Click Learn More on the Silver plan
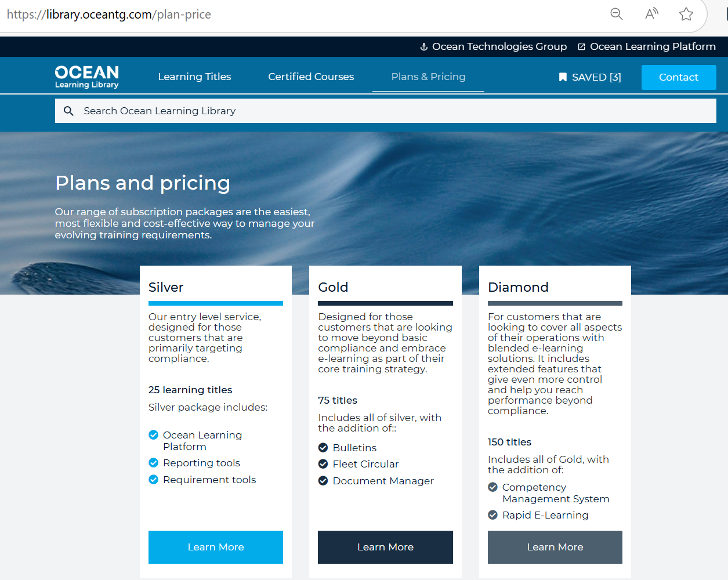This screenshot has width=728, height=580. 215,547
